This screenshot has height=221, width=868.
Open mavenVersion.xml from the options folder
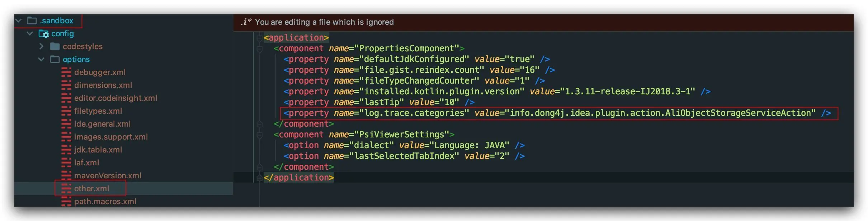[x=108, y=176]
